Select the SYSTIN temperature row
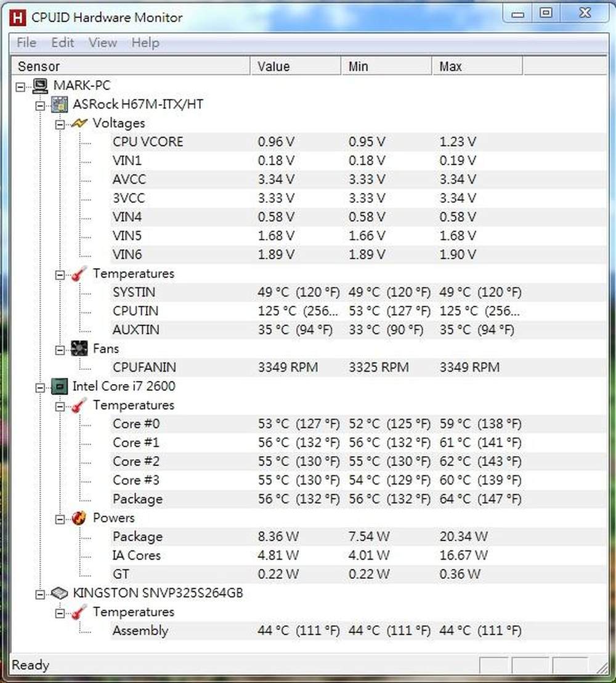The image size is (616, 683). tap(359, 292)
